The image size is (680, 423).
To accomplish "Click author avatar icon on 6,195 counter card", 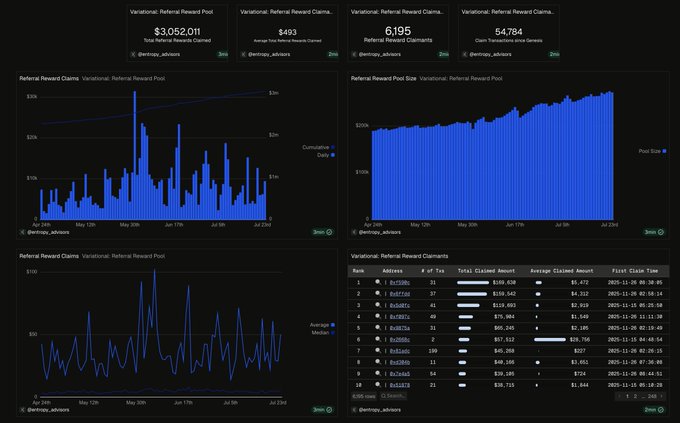I will [354, 54].
